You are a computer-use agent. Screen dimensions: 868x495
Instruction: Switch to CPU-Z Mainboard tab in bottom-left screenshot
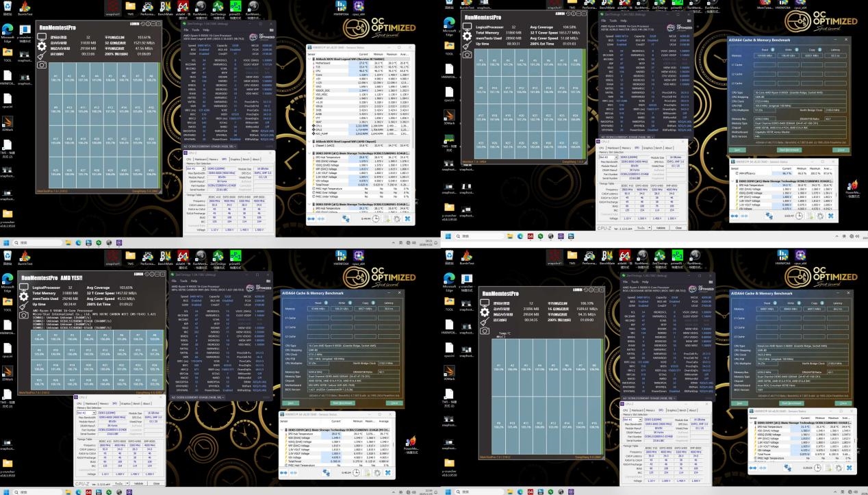(91, 403)
